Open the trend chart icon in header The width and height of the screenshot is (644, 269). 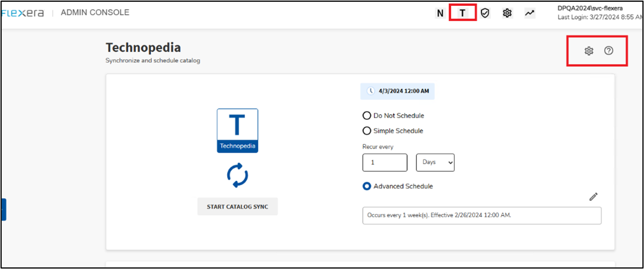pyautogui.click(x=529, y=13)
